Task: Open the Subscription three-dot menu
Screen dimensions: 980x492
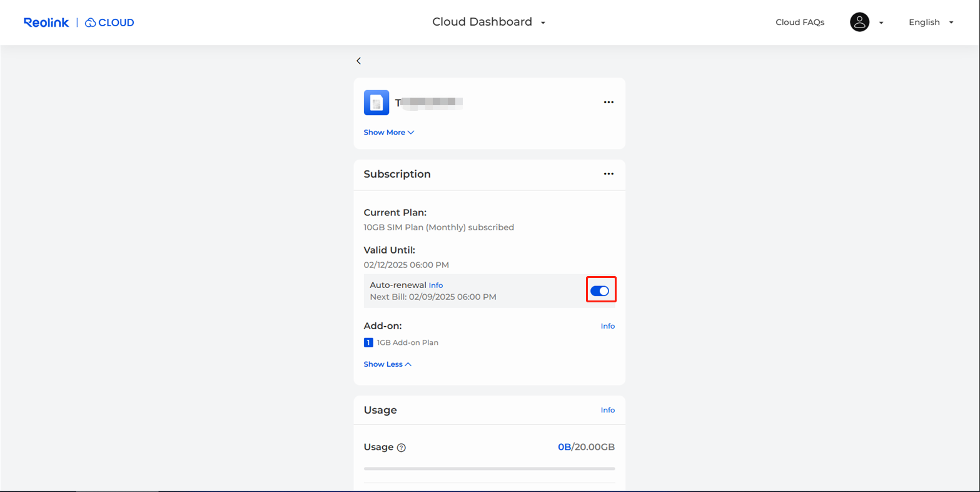Action: [x=609, y=174]
